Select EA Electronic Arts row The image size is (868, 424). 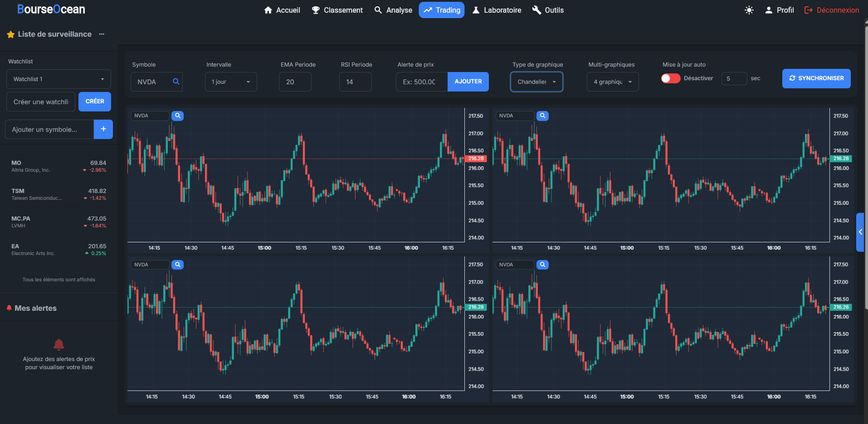click(x=59, y=250)
